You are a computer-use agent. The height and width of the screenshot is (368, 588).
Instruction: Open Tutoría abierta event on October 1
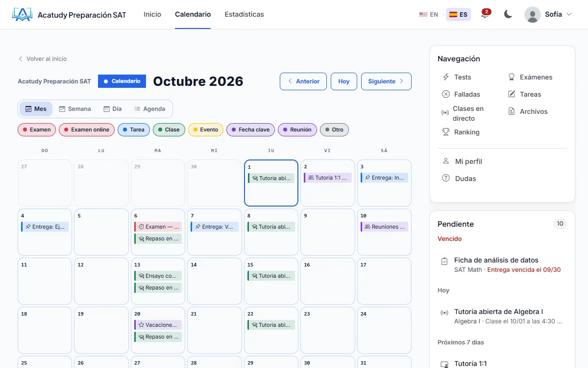(x=271, y=178)
